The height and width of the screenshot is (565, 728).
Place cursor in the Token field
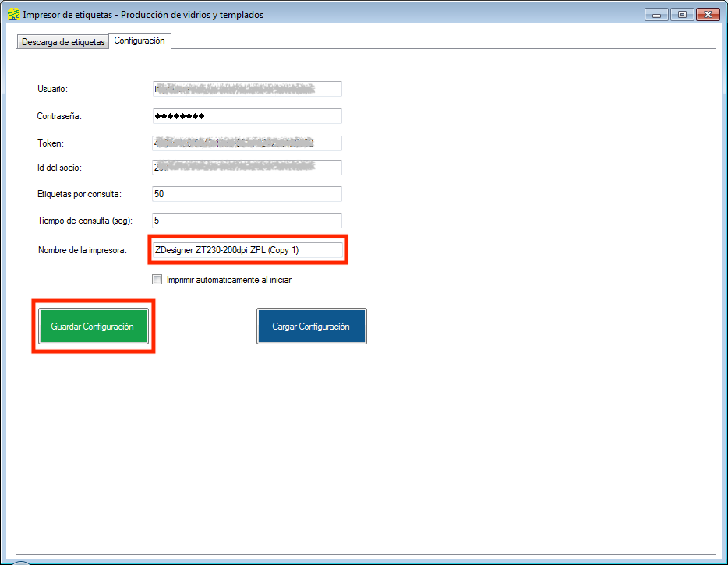pos(247,143)
